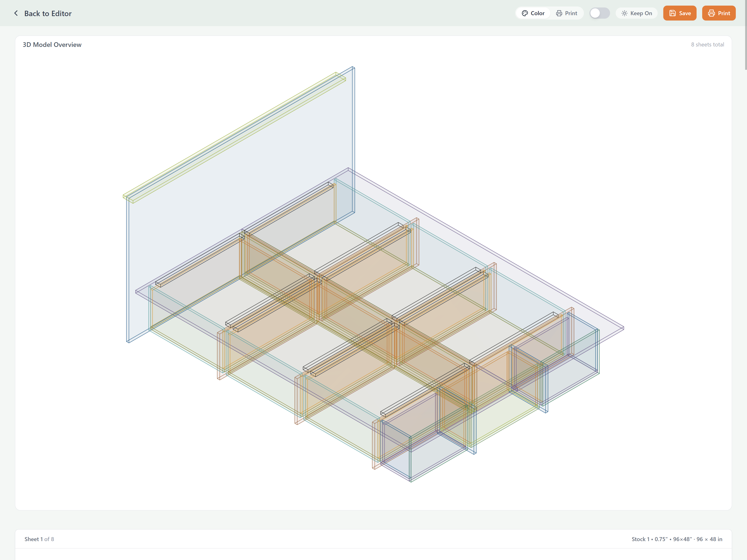Click the Sheet 1 of 8 label
The width and height of the screenshot is (747, 560).
point(39,539)
